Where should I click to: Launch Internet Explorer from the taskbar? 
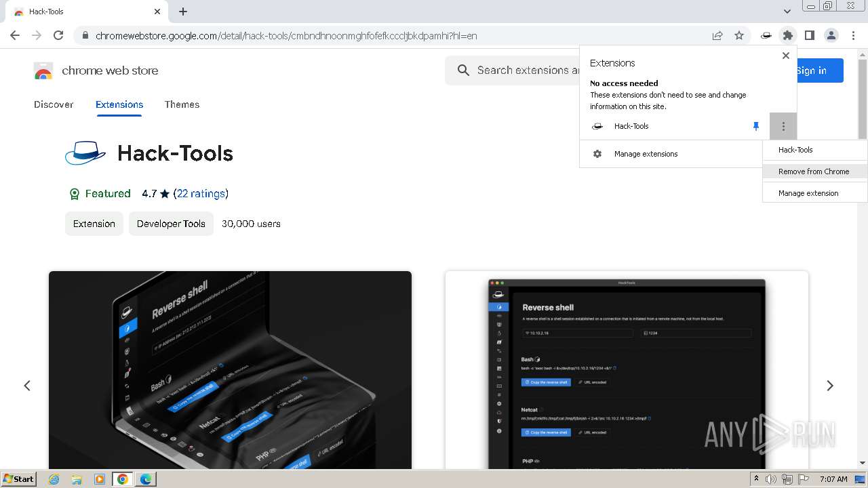click(54, 479)
